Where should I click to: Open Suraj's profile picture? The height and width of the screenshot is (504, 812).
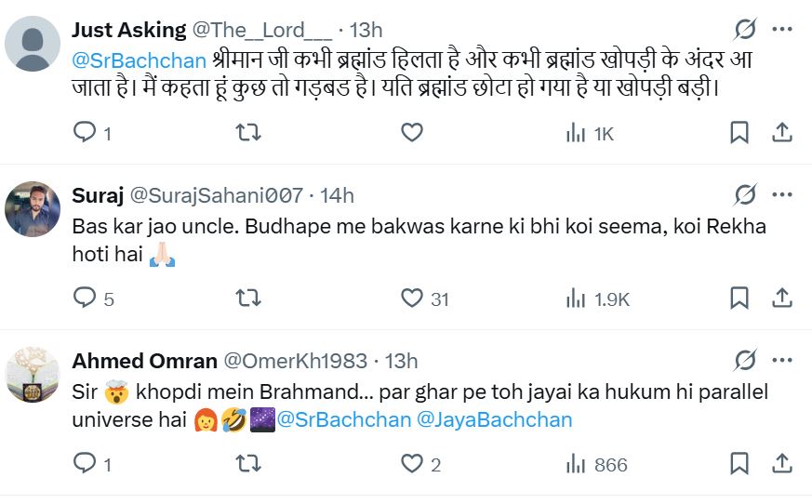click(33, 209)
